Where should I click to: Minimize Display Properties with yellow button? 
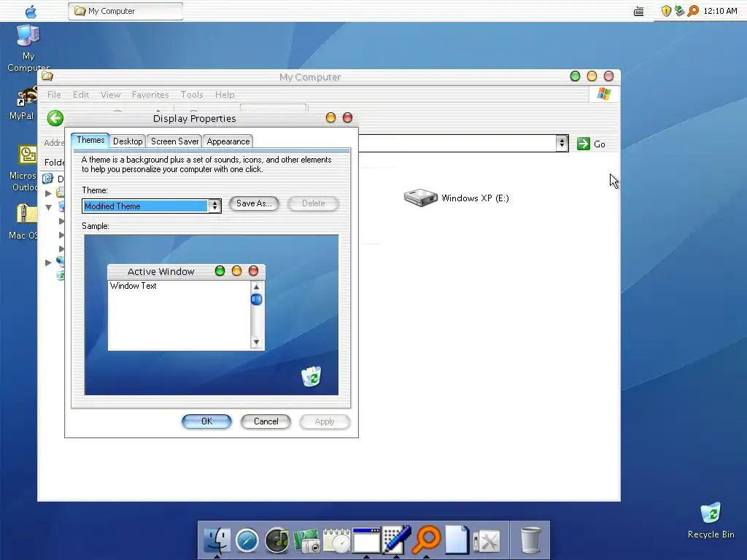pos(330,117)
